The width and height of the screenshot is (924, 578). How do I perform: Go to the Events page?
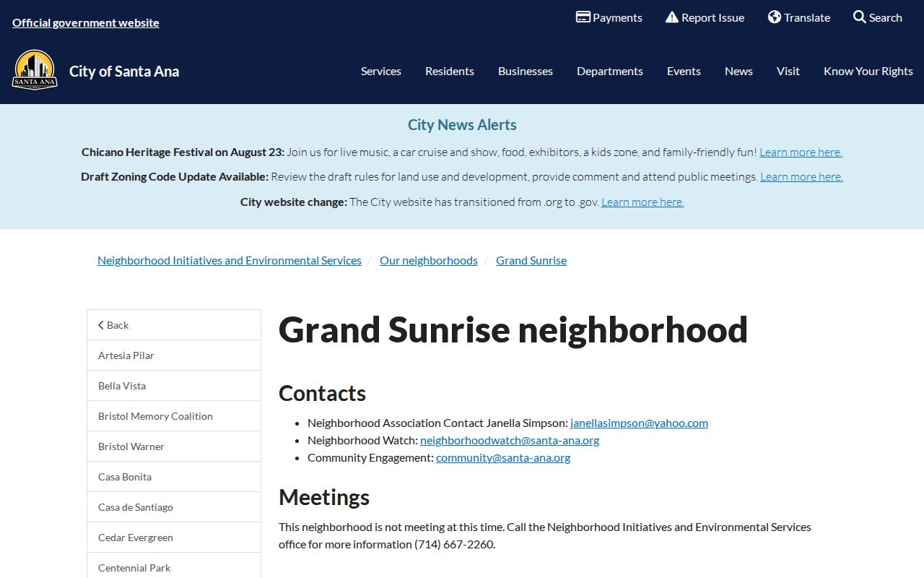coord(684,71)
